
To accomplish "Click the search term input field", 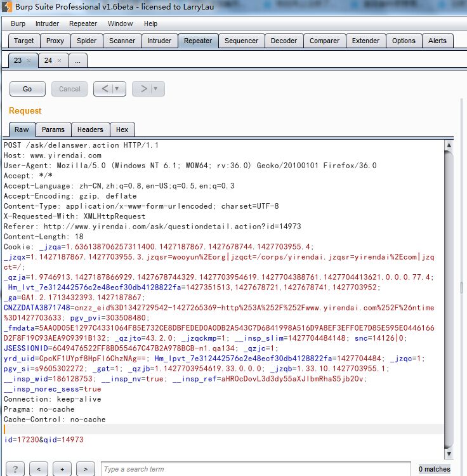I will (x=256, y=469).
